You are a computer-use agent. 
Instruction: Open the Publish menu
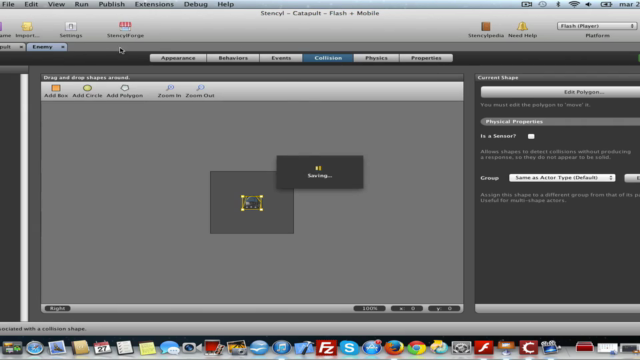pos(111,4)
